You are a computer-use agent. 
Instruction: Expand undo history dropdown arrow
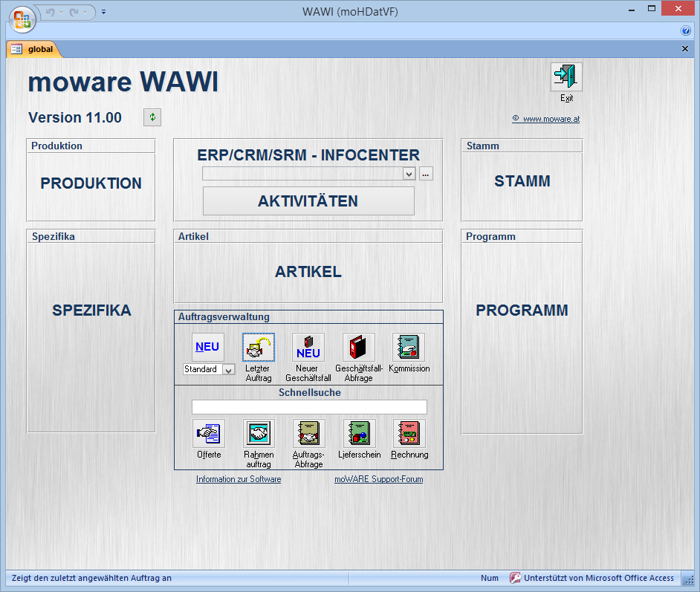[61, 13]
